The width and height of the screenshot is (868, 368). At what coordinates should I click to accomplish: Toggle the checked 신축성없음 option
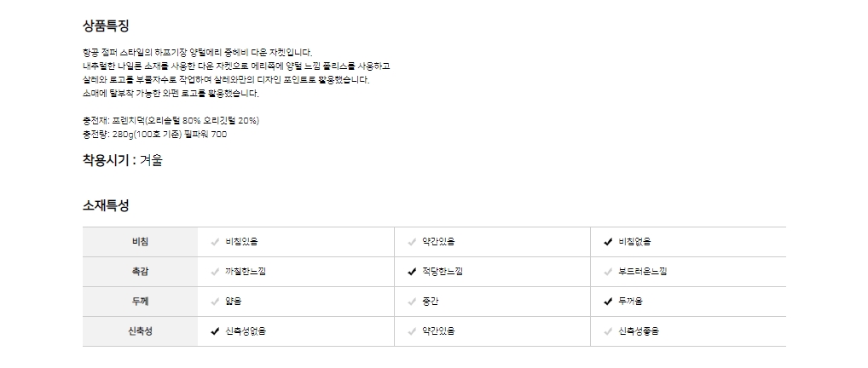[x=215, y=331]
